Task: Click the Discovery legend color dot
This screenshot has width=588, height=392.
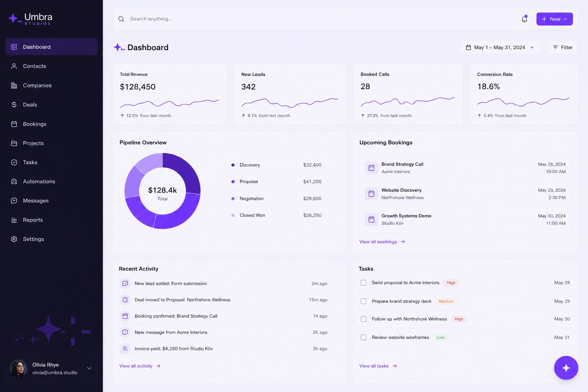Action: tap(233, 165)
